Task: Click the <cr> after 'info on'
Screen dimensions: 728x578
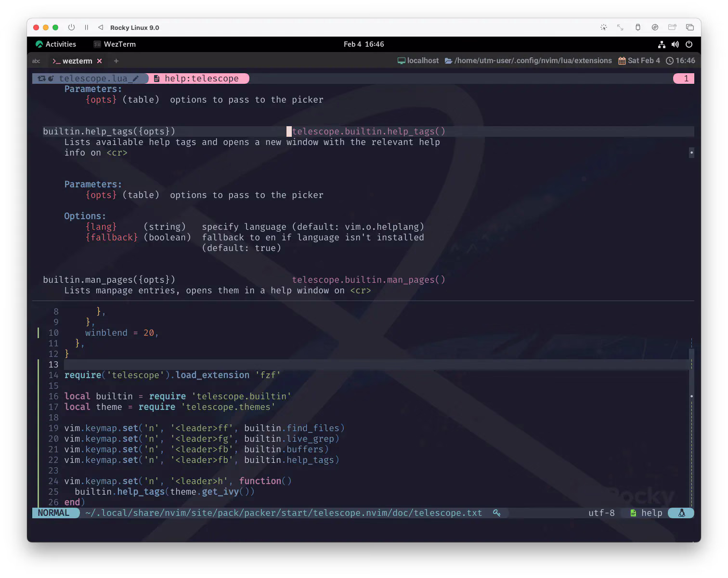Action: [x=117, y=153]
